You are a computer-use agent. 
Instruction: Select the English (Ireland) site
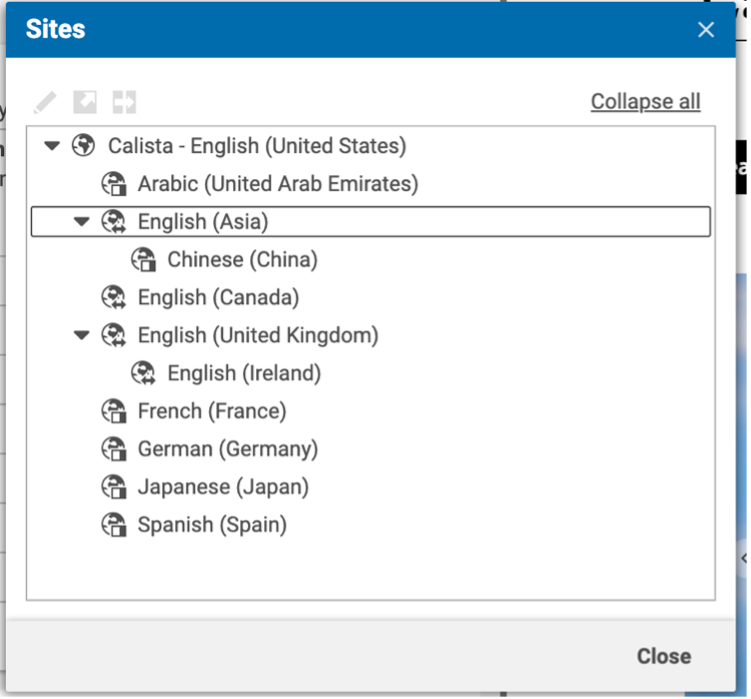tap(244, 373)
